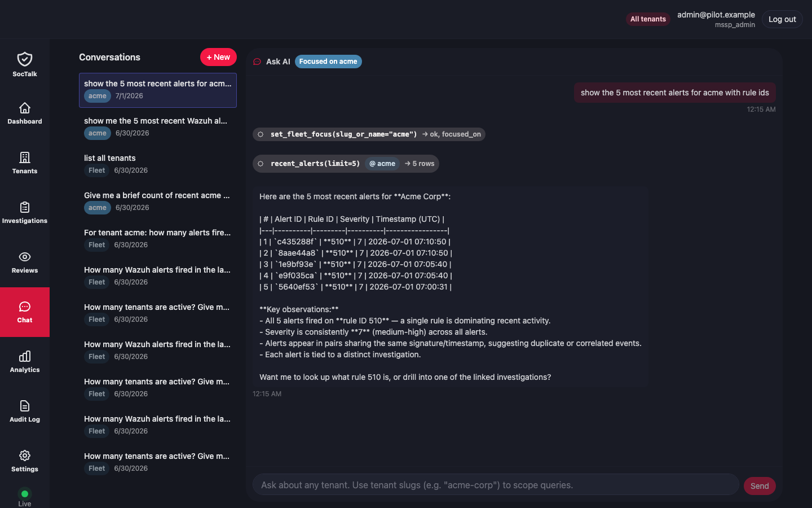This screenshot has width=812, height=508.
Task: Click the Focused on acme badge
Action: point(328,62)
